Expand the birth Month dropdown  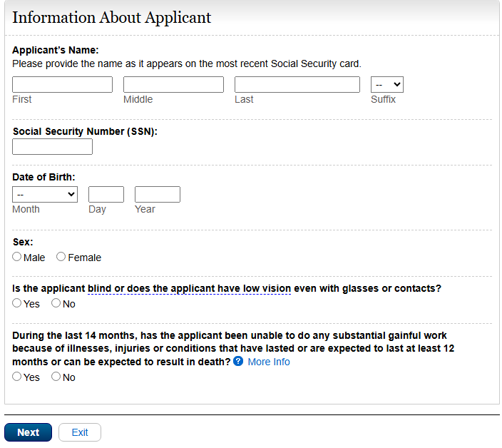[x=45, y=194]
